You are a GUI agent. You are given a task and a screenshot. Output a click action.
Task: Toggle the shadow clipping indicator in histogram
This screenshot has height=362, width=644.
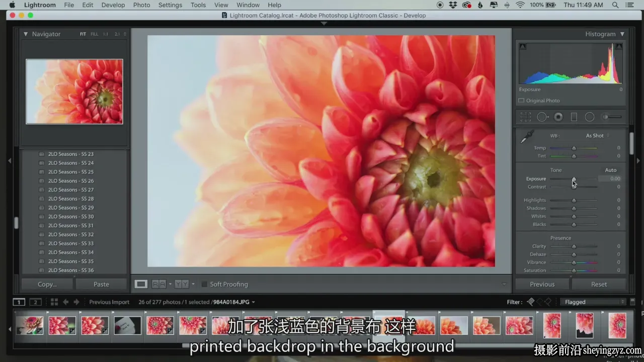point(523,47)
